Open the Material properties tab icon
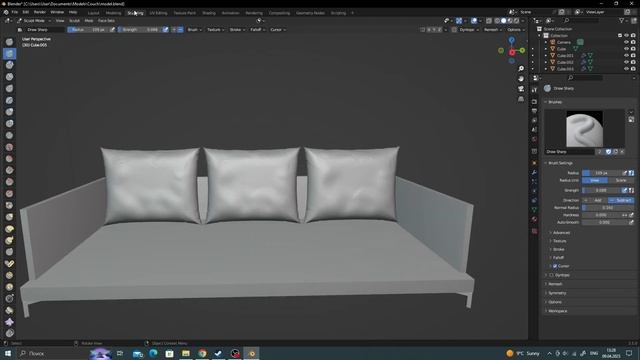640x360 pixels. pos(534,220)
